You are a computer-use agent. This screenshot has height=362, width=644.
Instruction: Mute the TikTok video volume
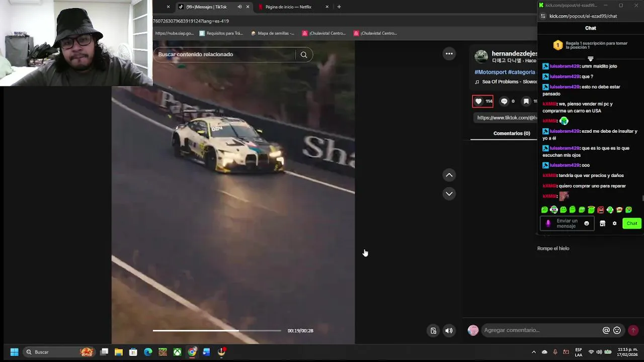pyautogui.click(x=449, y=331)
